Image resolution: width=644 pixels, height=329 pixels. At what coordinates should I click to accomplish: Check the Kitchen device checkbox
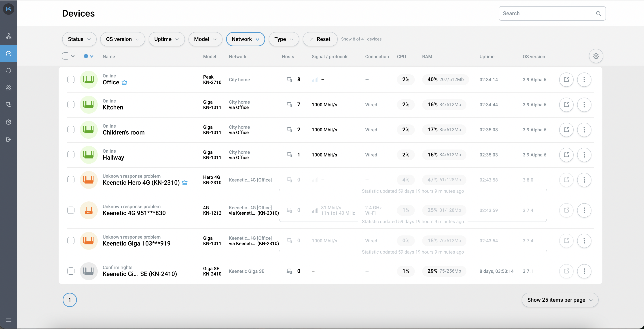click(x=71, y=105)
